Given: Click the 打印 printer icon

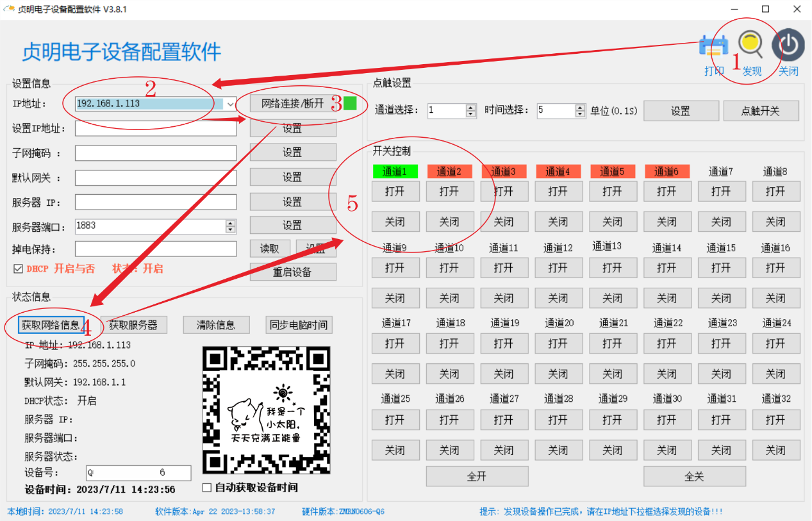Looking at the screenshot, I should coord(713,46).
